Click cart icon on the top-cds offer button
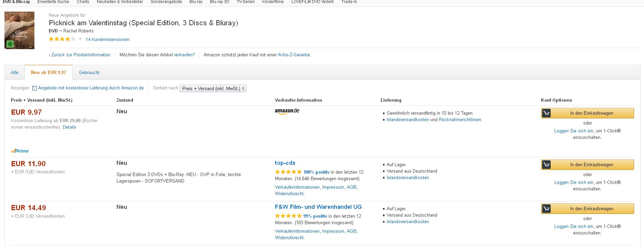644x246 pixels. [546, 164]
